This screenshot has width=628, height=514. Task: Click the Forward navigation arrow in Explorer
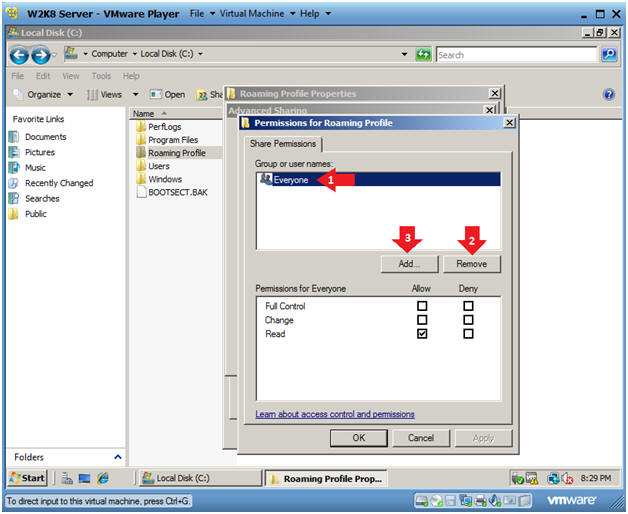coord(40,55)
